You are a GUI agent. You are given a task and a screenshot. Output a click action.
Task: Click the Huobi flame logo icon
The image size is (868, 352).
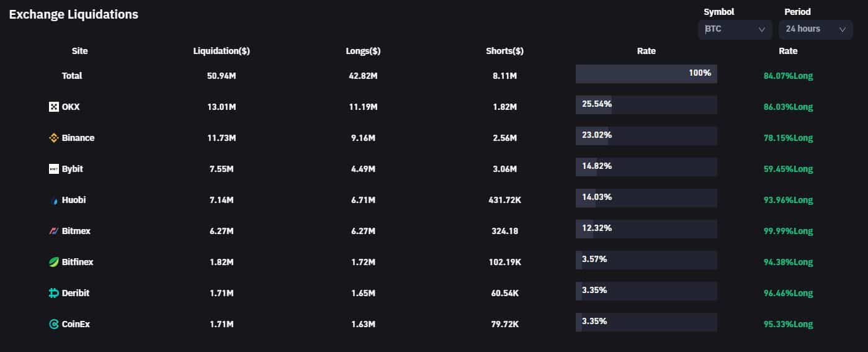[54, 201]
